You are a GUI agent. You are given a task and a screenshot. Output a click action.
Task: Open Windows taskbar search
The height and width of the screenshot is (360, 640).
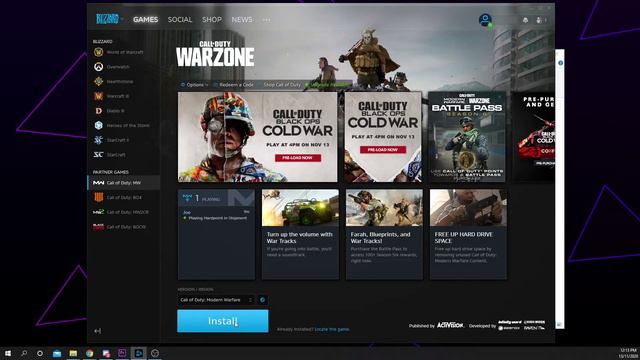[x=24, y=353]
